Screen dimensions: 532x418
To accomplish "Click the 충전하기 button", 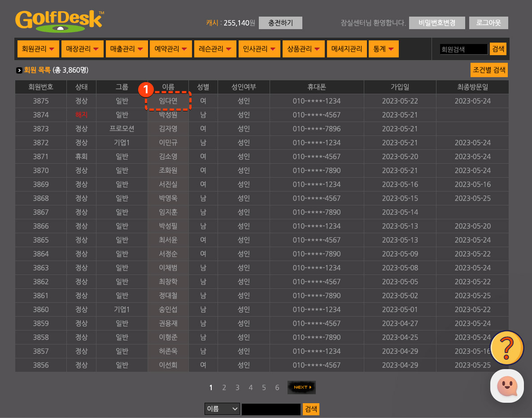I will click(280, 23).
